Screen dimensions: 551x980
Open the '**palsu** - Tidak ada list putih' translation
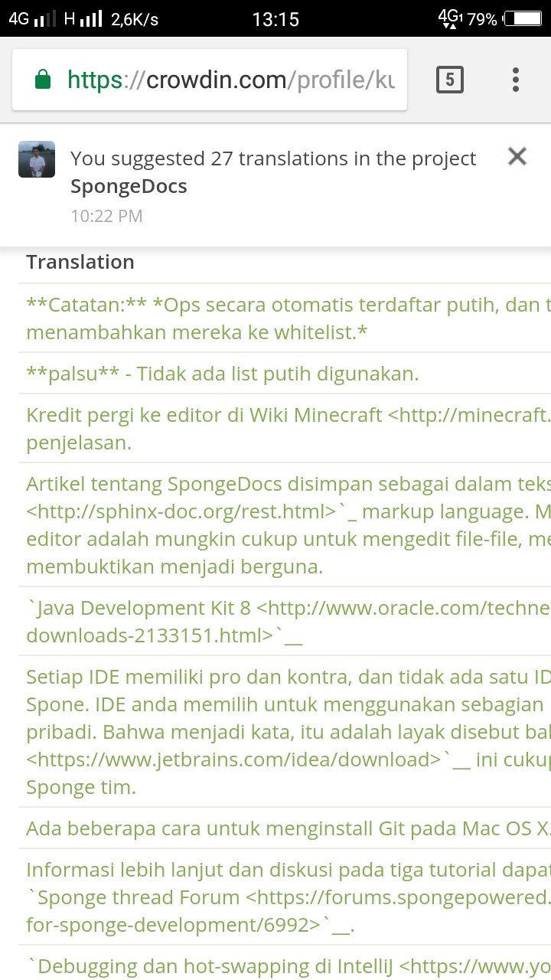[285, 374]
